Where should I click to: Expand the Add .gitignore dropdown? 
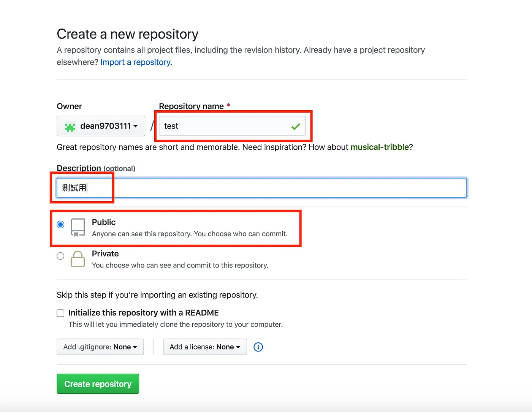pyautogui.click(x=100, y=347)
